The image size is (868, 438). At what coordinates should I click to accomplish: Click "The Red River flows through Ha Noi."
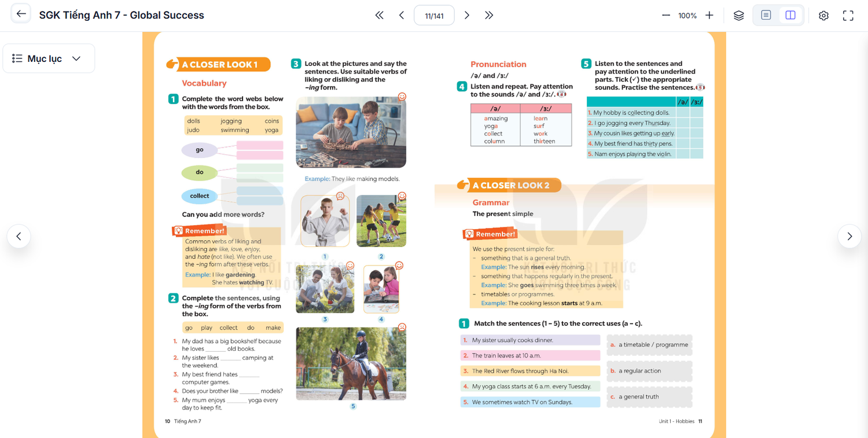point(531,371)
